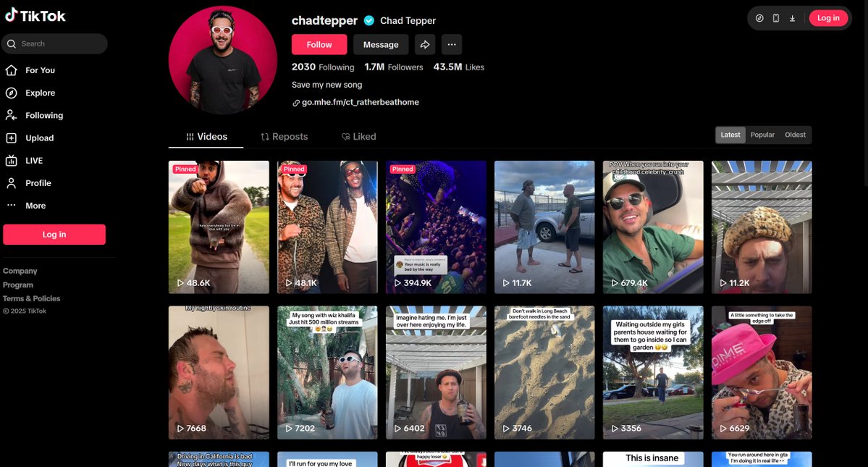The width and height of the screenshot is (868, 467).
Task: Open the Profile person icon
Action: 11,183
